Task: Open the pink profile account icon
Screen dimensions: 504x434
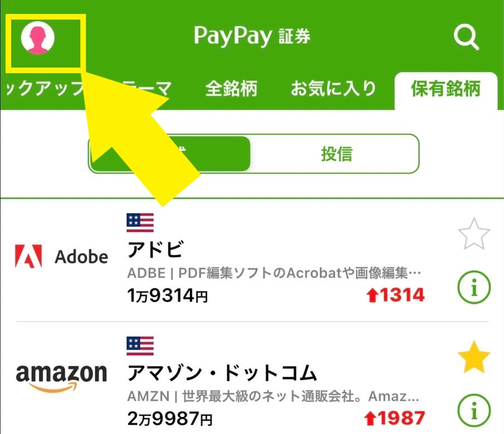Action: [37, 37]
